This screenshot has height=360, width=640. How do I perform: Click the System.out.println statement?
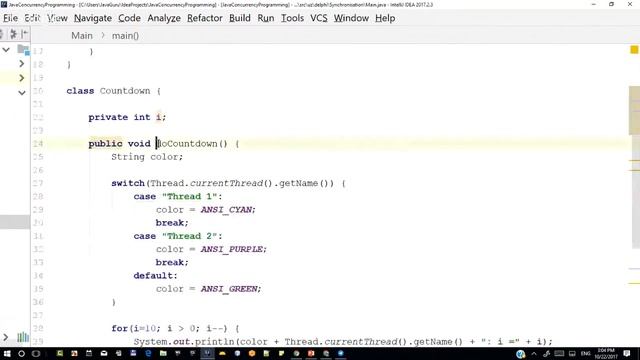[x=343, y=342]
